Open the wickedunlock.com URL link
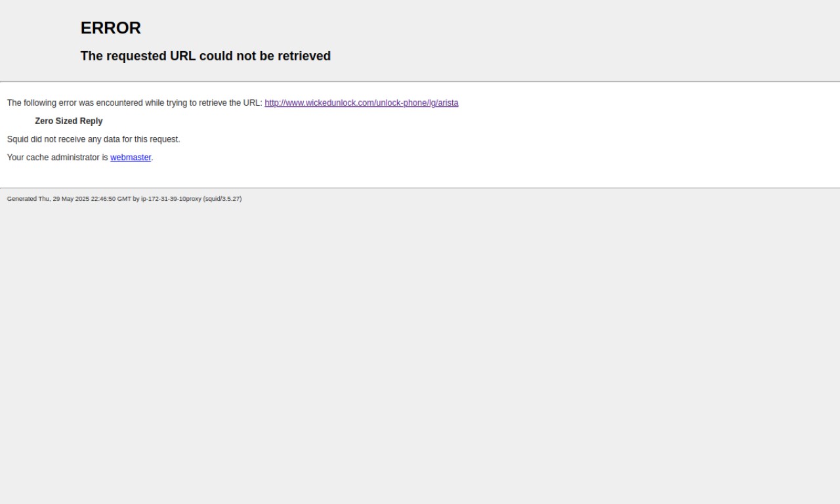 click(x=362, y=103)
